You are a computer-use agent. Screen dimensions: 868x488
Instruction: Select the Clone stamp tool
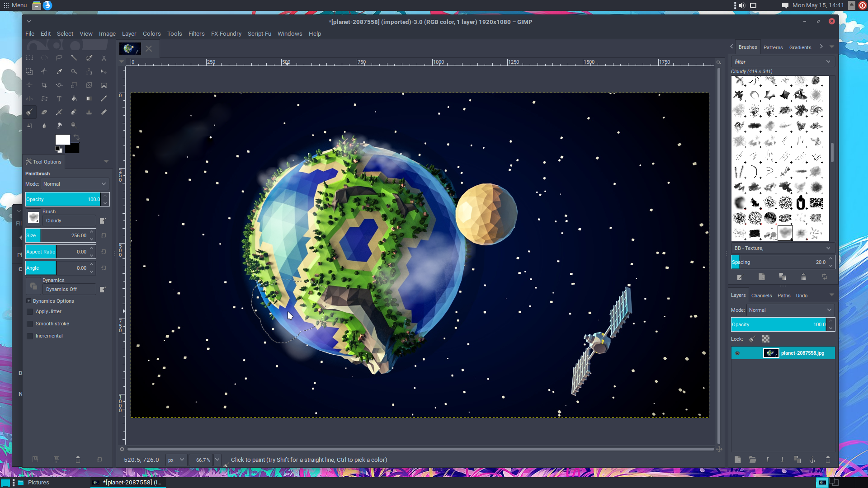tap(89, 112)
